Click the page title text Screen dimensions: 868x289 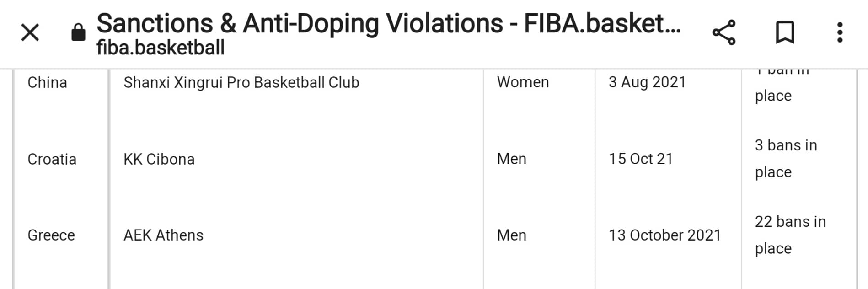pyautogui.click(x=388, y=23)
